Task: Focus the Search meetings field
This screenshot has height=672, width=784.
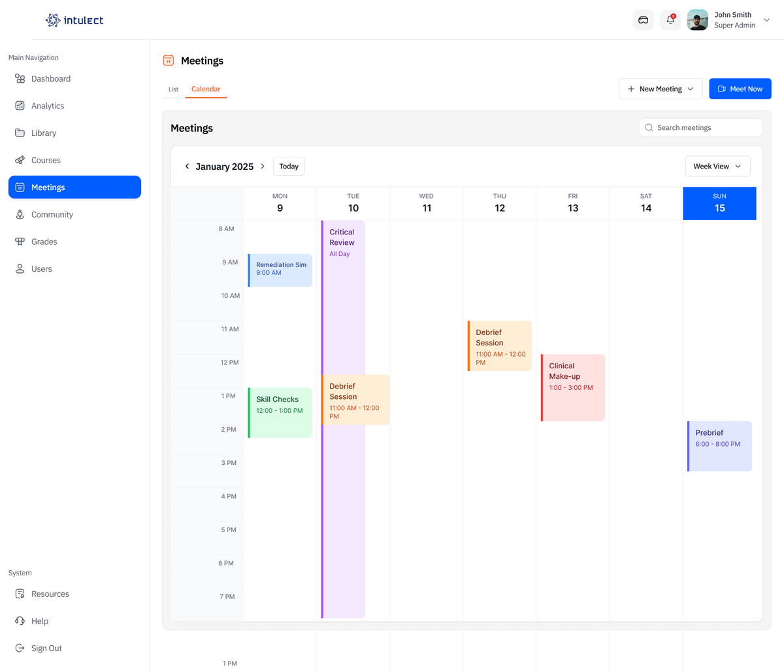Action: [700, 127]
